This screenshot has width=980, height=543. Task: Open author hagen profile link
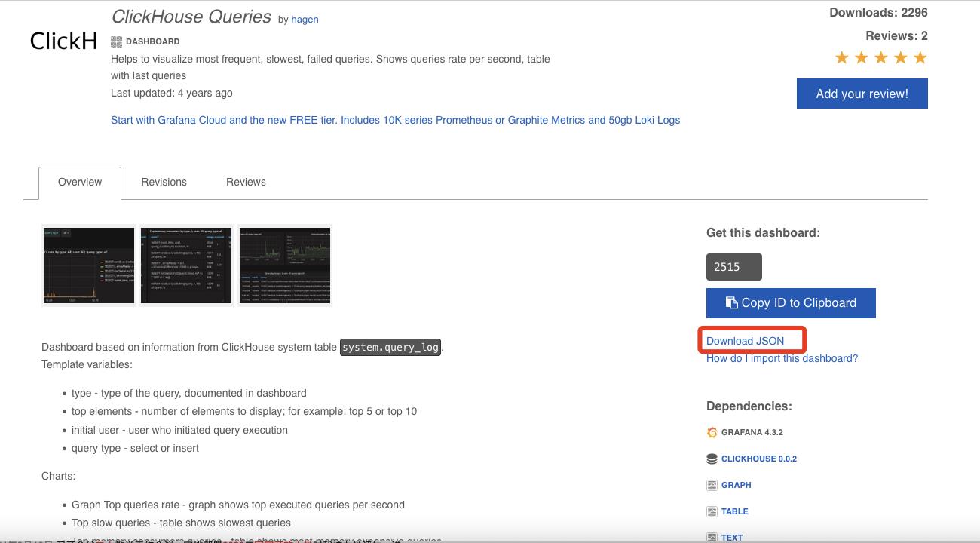305,20
